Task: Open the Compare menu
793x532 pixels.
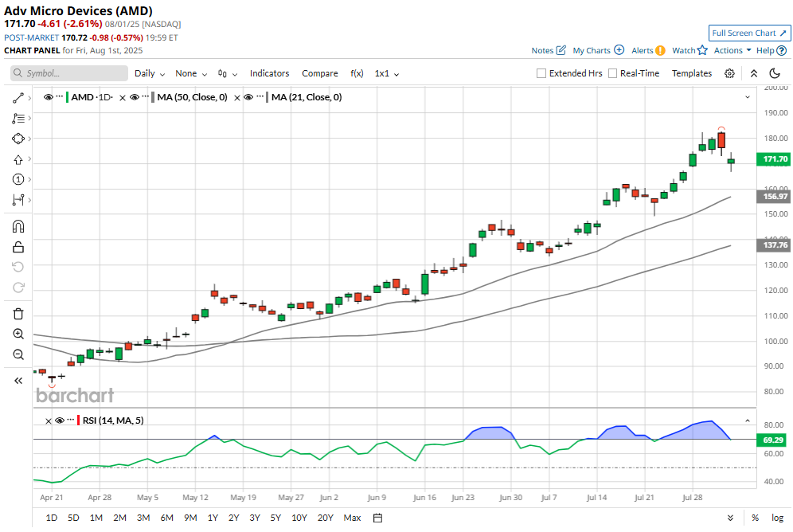Action: (x=320, y=73)
